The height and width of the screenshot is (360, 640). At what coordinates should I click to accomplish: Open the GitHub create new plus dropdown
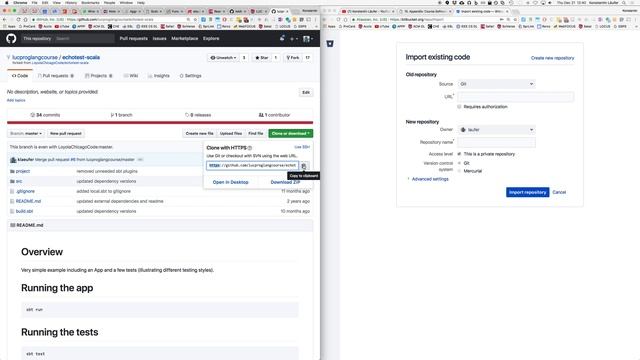coord(293,39)
